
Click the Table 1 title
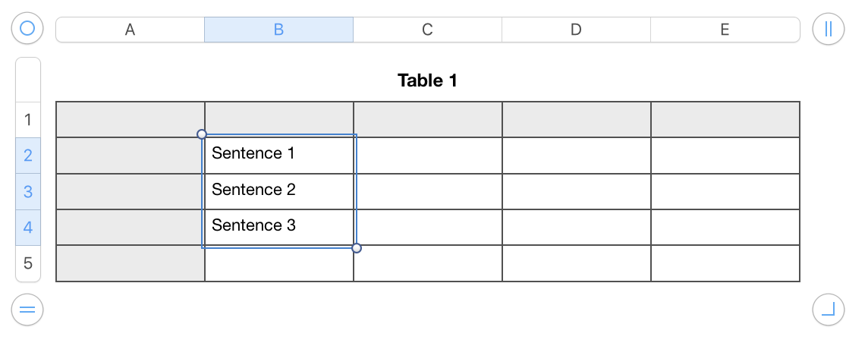point(427,80)
